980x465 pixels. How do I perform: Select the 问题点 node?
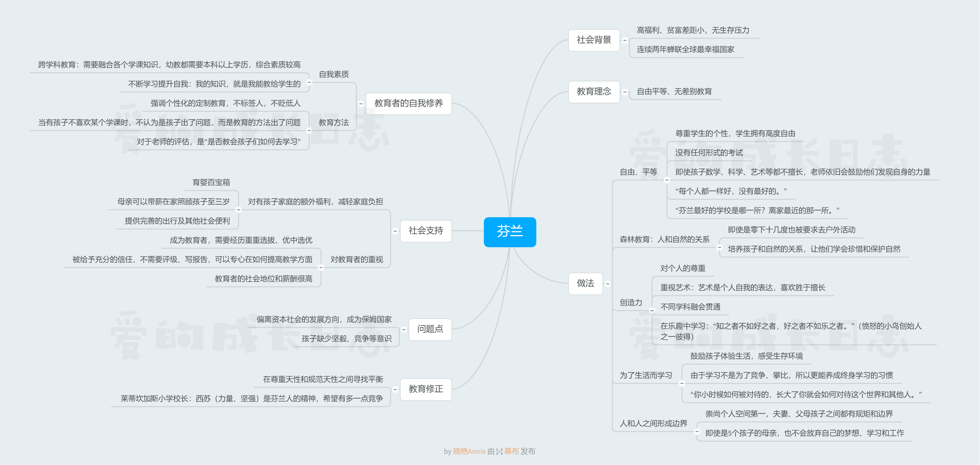(430, 330)
